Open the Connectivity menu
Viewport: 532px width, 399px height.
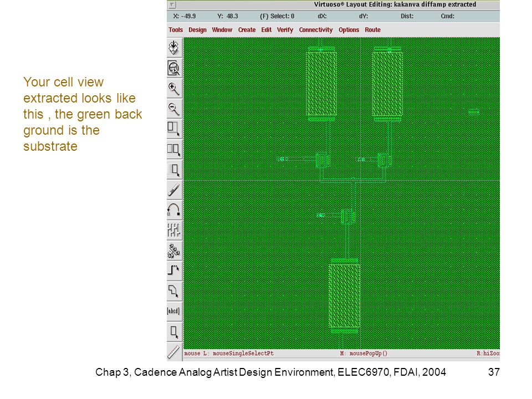tap(316, 30)
